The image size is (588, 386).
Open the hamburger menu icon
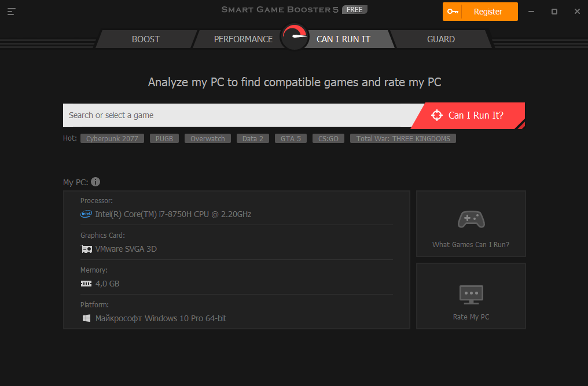11,12
